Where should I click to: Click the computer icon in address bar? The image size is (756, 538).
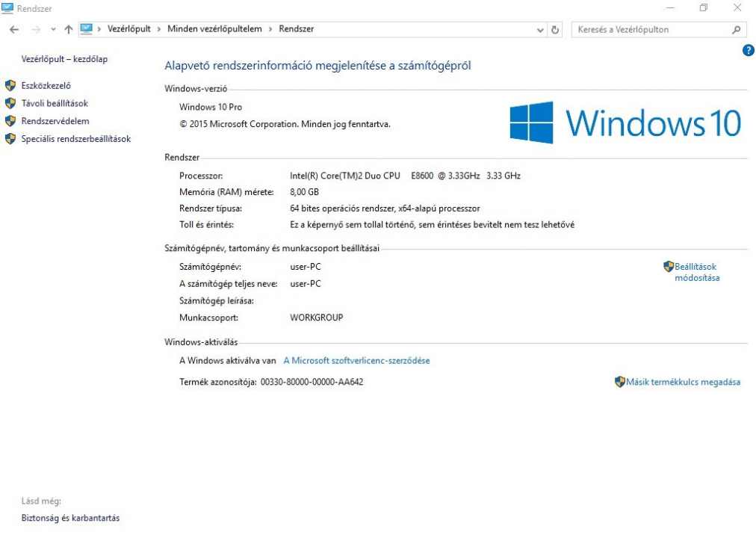pos(87,29)
